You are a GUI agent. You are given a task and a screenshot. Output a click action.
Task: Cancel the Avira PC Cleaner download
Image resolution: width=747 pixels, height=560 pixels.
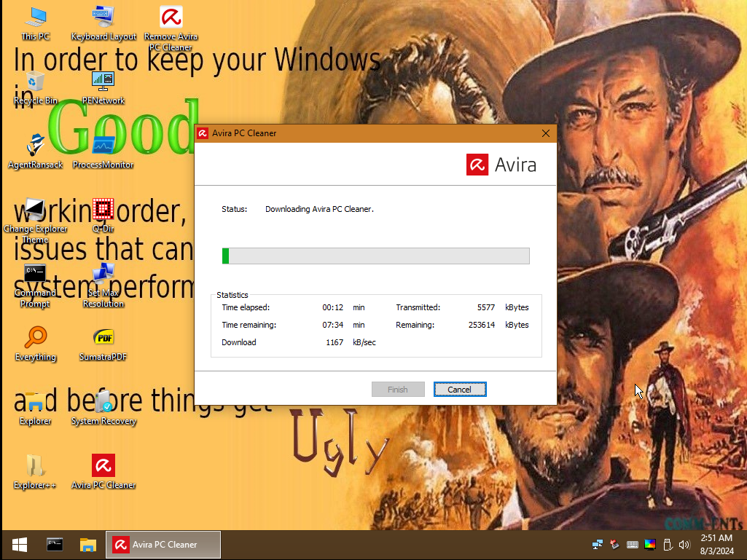[x=460, y=390]
